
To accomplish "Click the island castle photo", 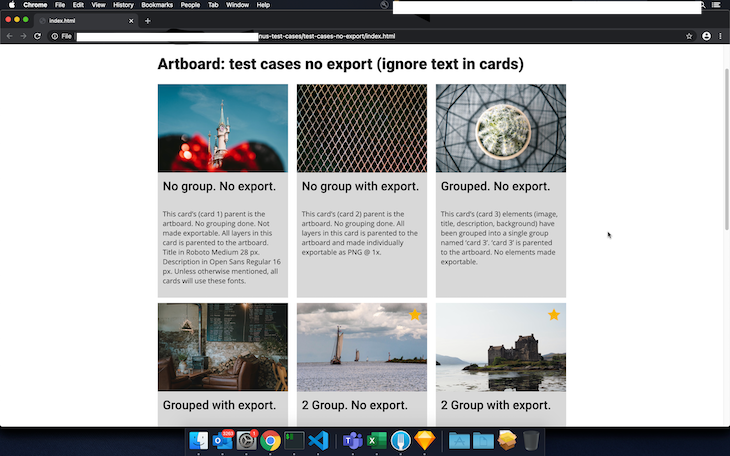I will [x=501, y=347].
